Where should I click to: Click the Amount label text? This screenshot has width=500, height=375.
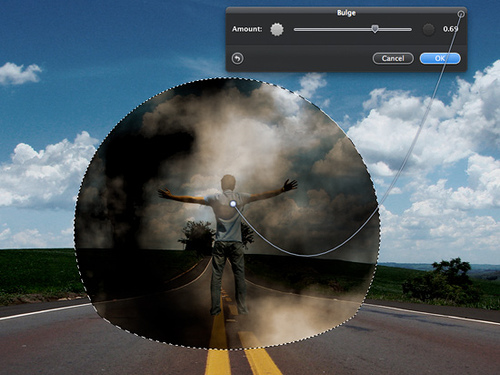pos(247,29)
